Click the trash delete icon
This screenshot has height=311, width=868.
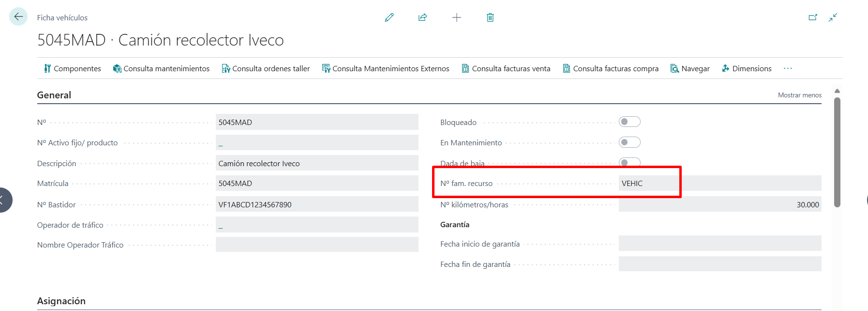(x=490, y=17)
